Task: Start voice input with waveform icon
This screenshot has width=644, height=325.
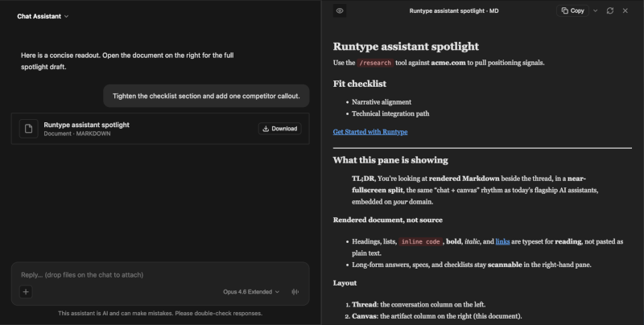Action: click(x=295, y=292)
